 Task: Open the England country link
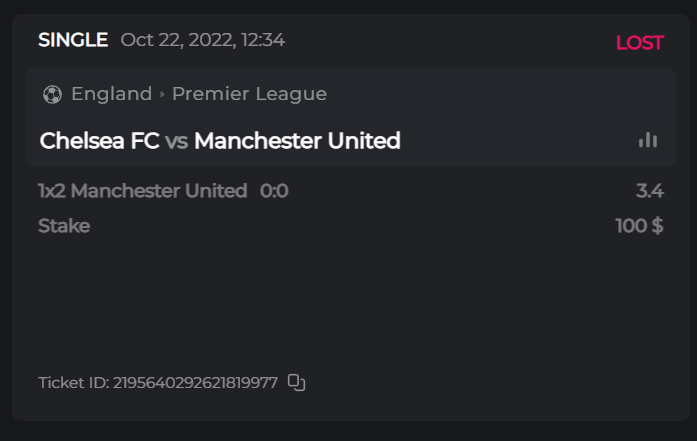tap(111, 94)
